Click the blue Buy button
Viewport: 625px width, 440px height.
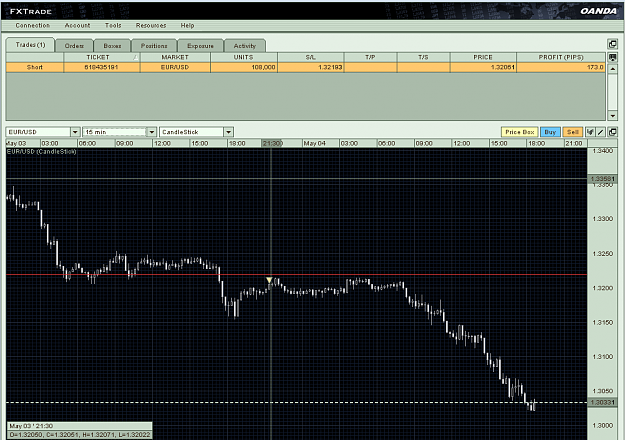[550, 132]
